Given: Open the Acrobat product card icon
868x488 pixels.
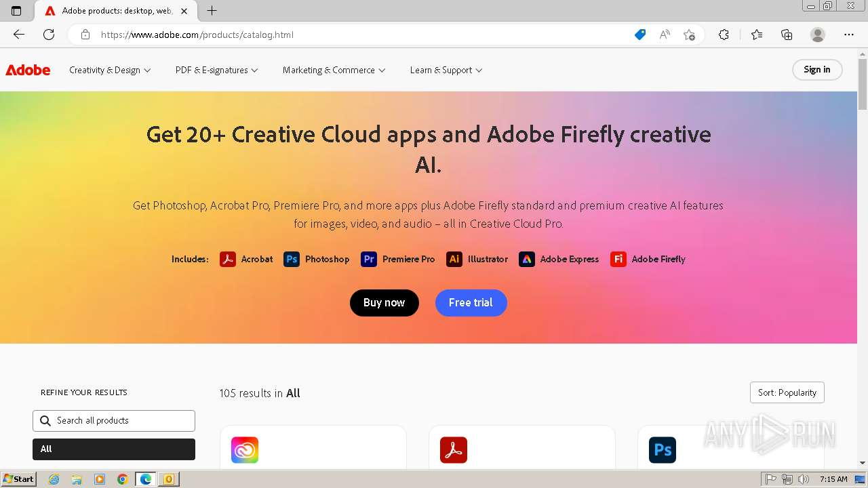Looking at the screenshot, I should (454, 450).
